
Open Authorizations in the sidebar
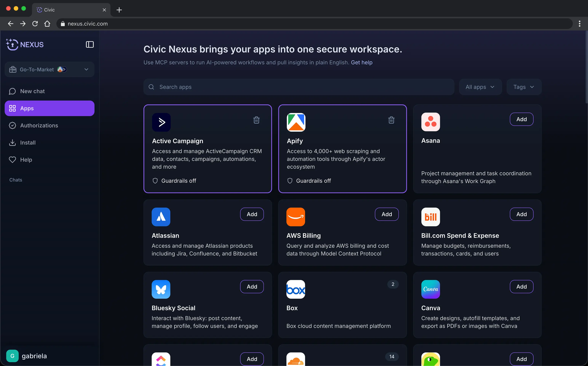[49, 125]
